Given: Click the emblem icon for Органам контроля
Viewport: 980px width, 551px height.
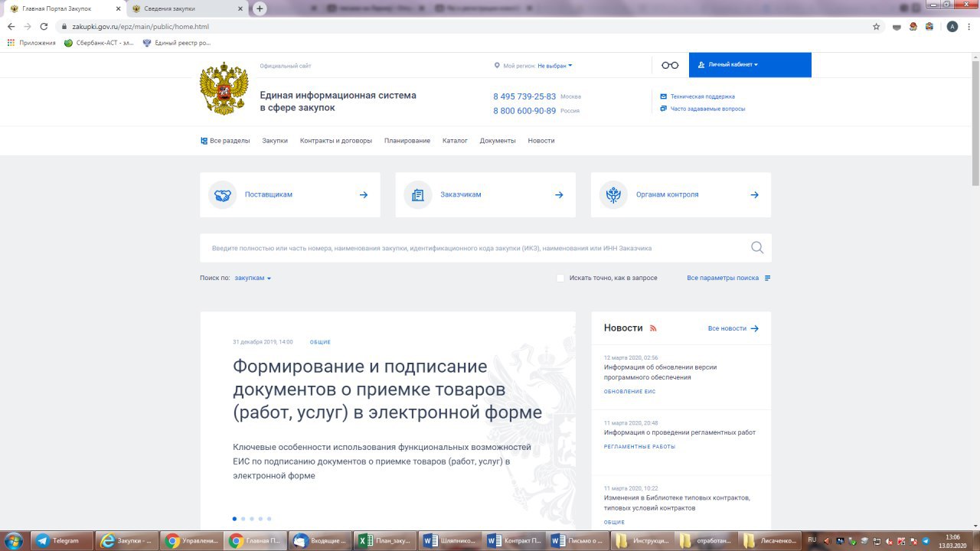Looking at the screenshot, I should pos(613,195).
